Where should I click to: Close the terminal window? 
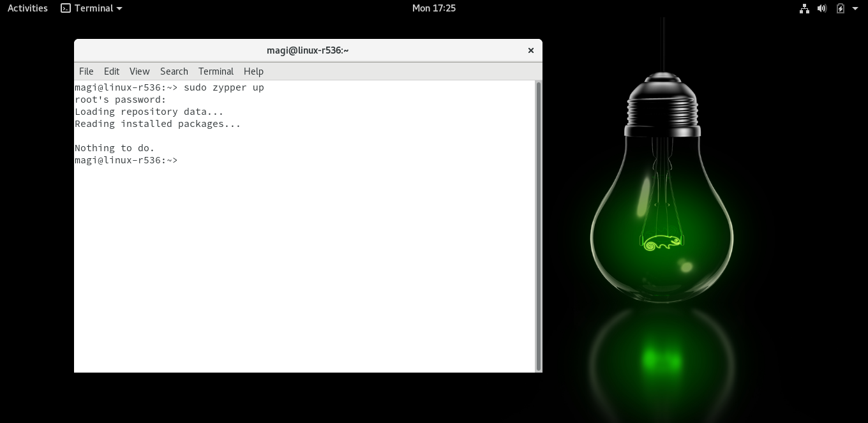530,50
